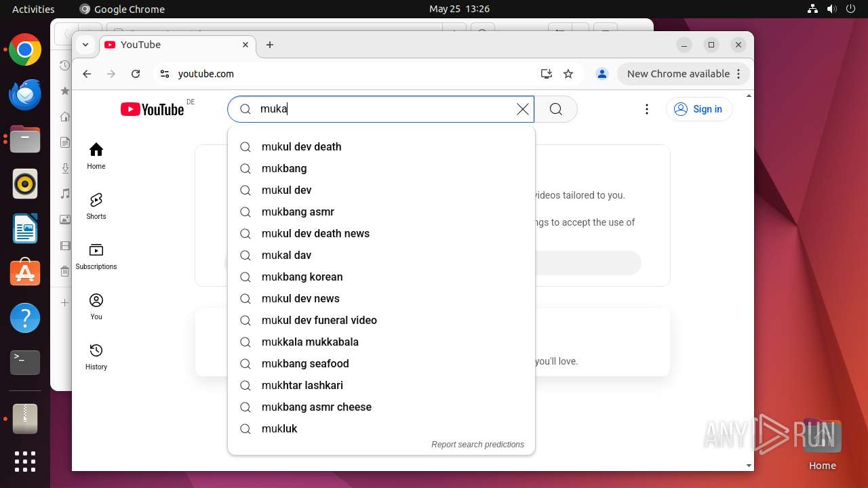
Task: Select the YouTube tab
Action: point(177,45)
